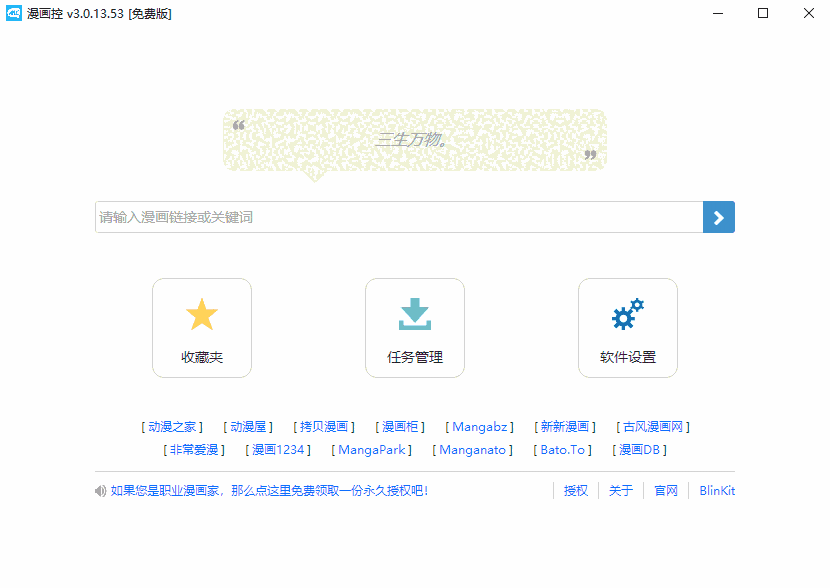Image resolution: width=830 pixels, height=588 pixels.
Task: Open 软件设置 via the gears icon
Action: coord(627,314)
